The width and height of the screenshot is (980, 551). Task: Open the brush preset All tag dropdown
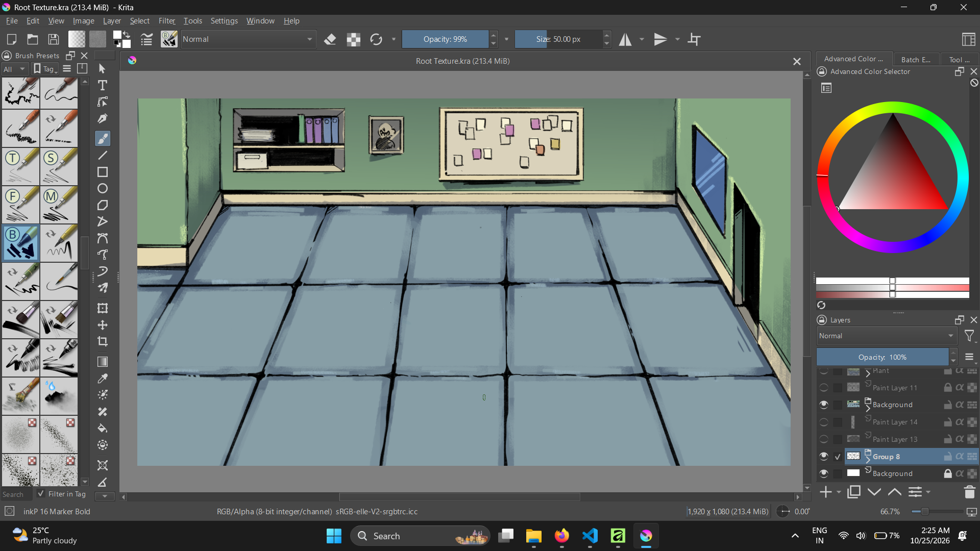[x=14, y=69]
